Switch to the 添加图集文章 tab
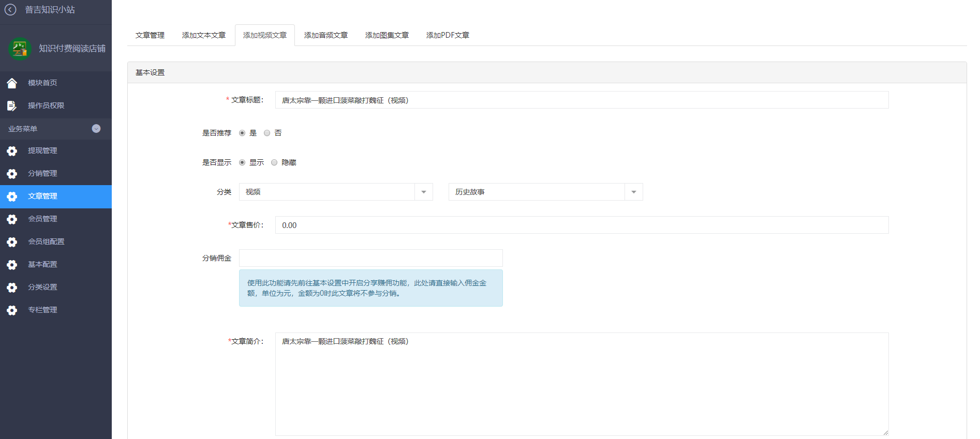 [x=387, y=35]
